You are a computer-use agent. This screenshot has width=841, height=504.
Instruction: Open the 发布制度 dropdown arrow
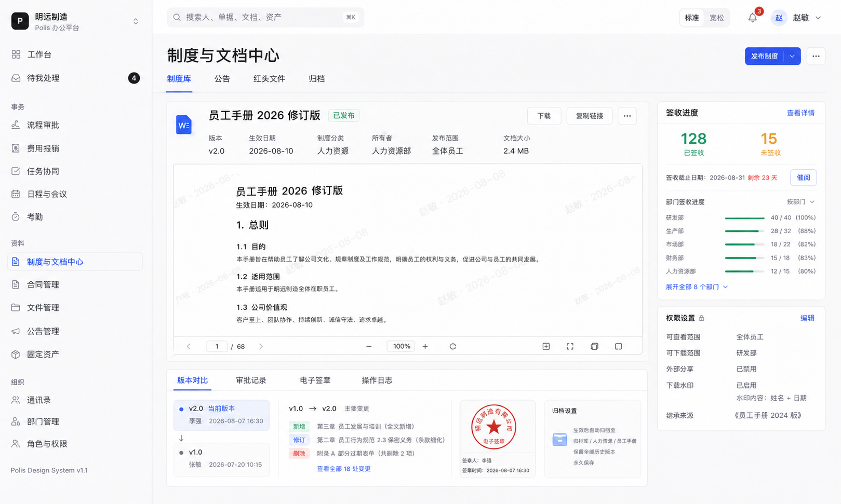click(792, 56)
